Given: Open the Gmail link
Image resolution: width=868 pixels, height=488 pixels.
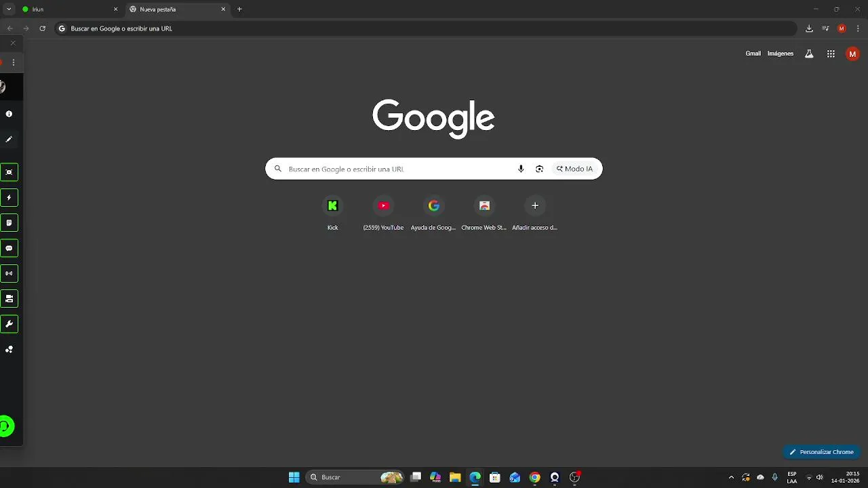Looking at the screenshot, I should 753,54.
